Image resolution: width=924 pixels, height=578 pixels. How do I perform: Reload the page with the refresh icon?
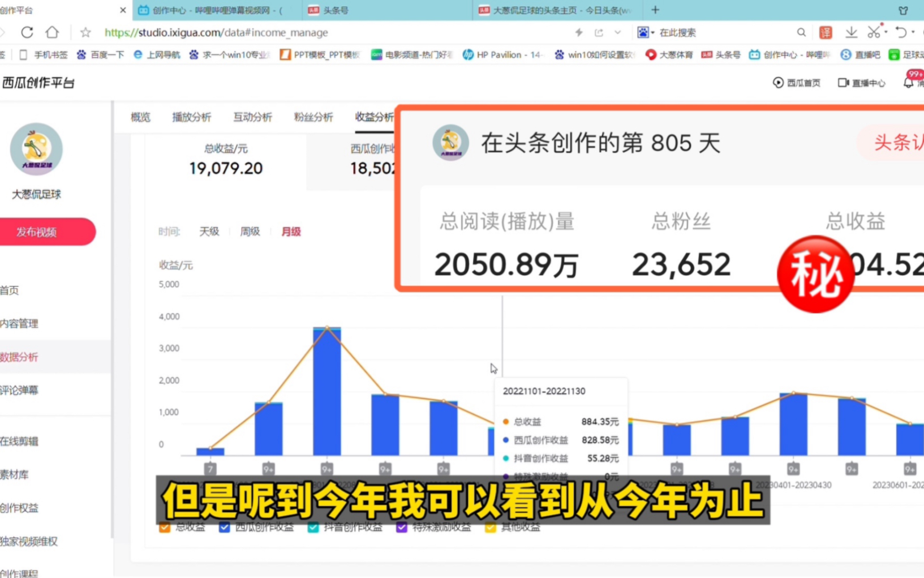27,32
